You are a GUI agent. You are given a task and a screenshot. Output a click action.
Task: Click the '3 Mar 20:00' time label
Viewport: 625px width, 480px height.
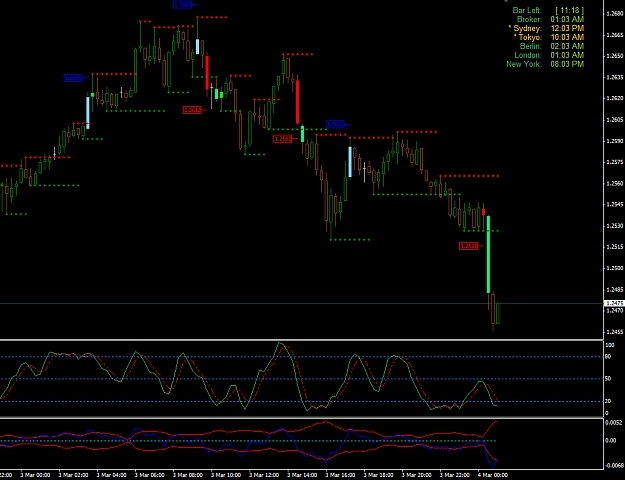coord(417,475)
